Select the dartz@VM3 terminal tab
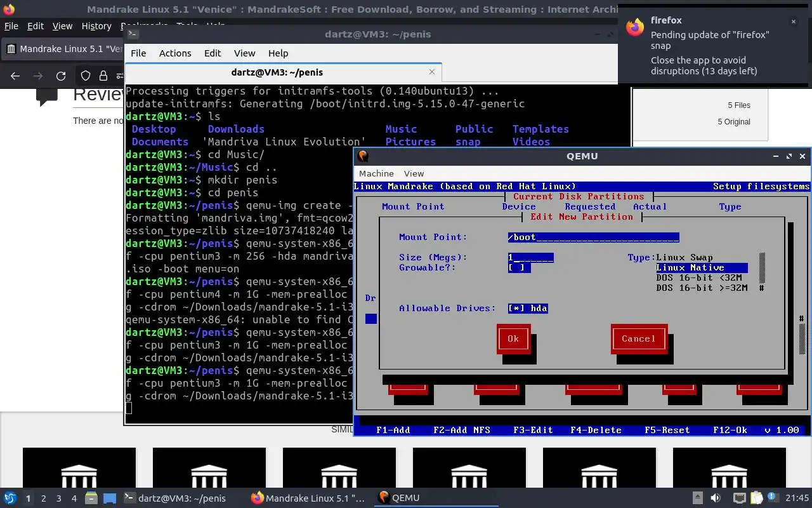The width and height of the screenshot is (812, 508). click(283, 72)
